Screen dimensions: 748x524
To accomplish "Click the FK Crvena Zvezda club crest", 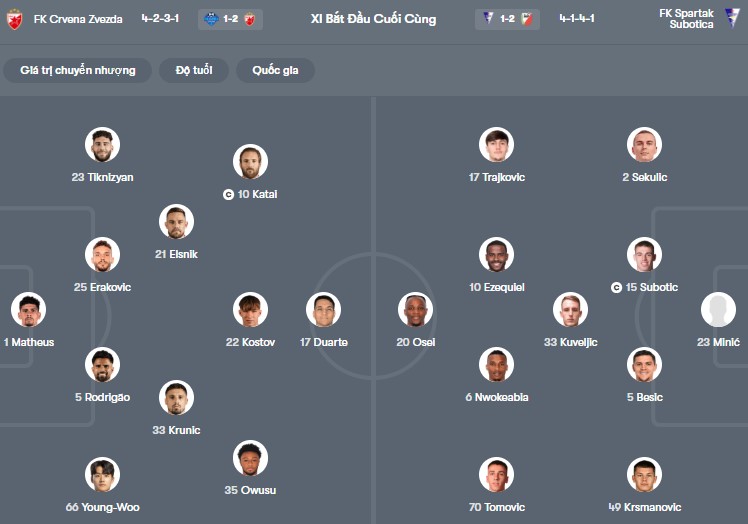I will (14, 19).
